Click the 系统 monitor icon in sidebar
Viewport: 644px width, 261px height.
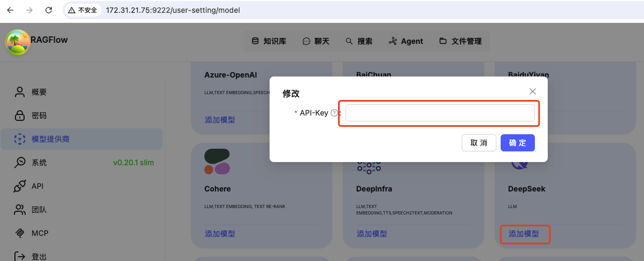tap(20, 163)
